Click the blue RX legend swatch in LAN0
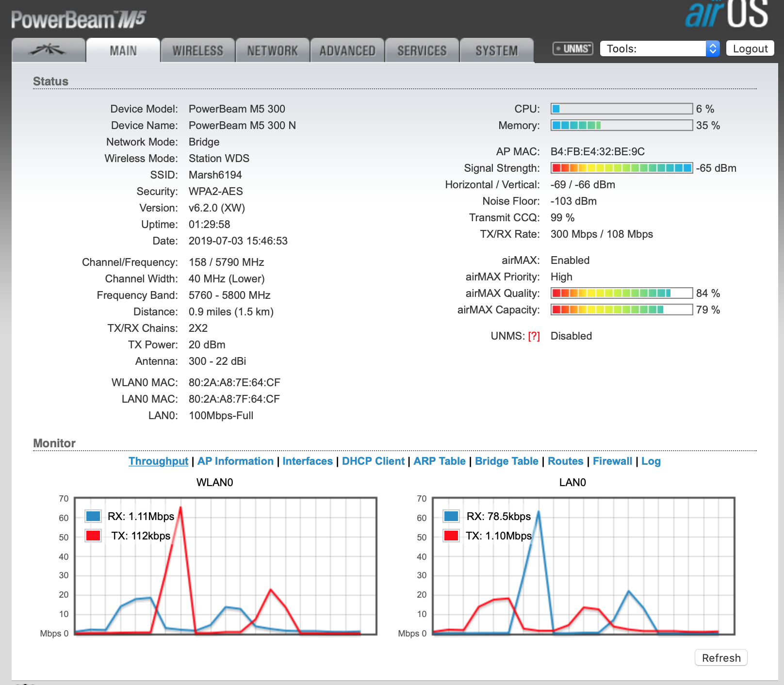The image size is (784, 685). (451, 516)
